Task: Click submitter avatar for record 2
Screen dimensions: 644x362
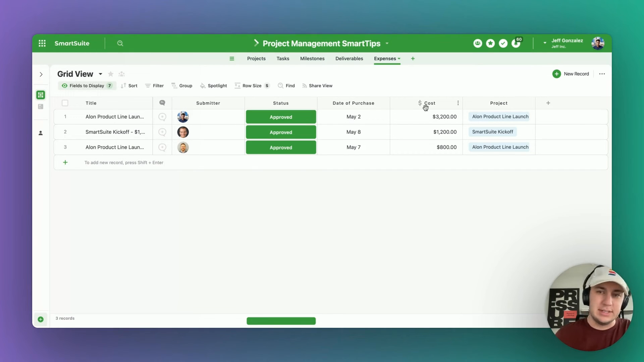Action: [x=183, y=132]
